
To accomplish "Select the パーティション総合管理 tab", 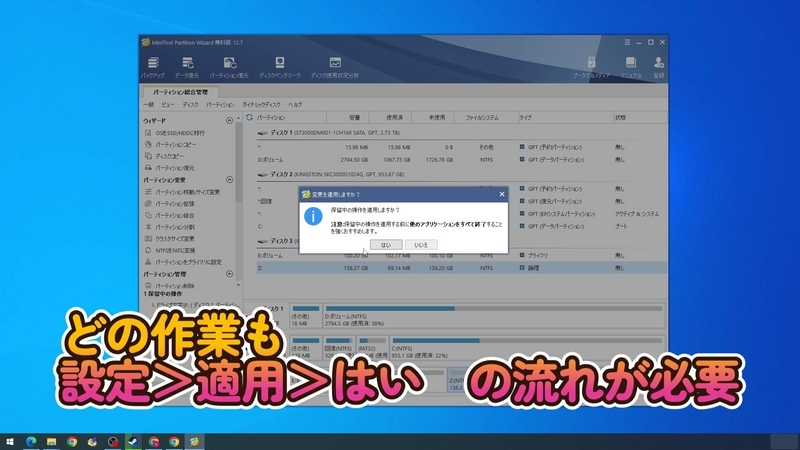I will (x=181, y=92).
